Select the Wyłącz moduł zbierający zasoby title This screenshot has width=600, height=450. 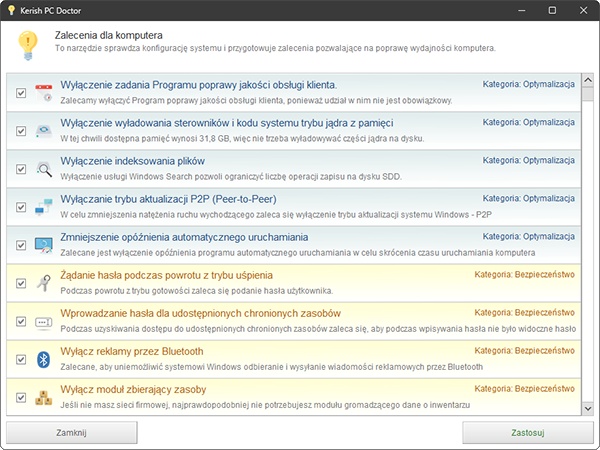(x=133, y=390)
